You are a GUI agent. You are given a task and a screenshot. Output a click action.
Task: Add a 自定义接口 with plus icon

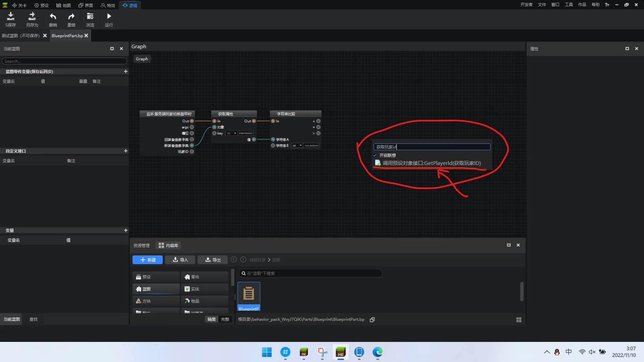[125, 151]
